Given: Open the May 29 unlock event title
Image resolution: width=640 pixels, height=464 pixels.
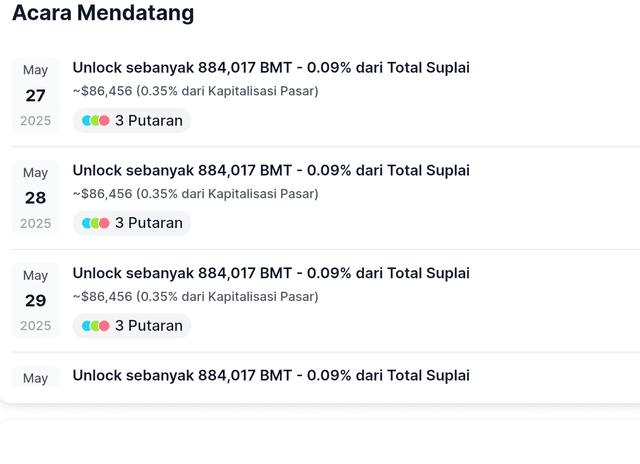Looking at the screenshot, I should [x=271, y=273].
